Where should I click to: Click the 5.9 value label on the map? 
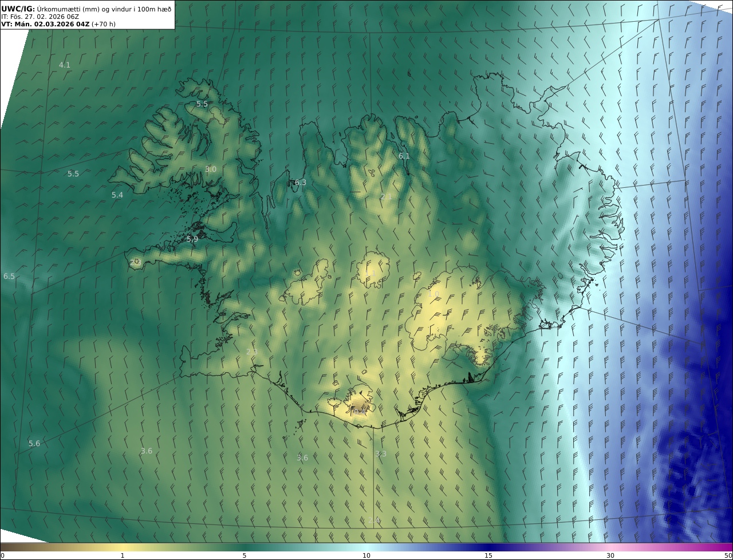pos(192,239)
